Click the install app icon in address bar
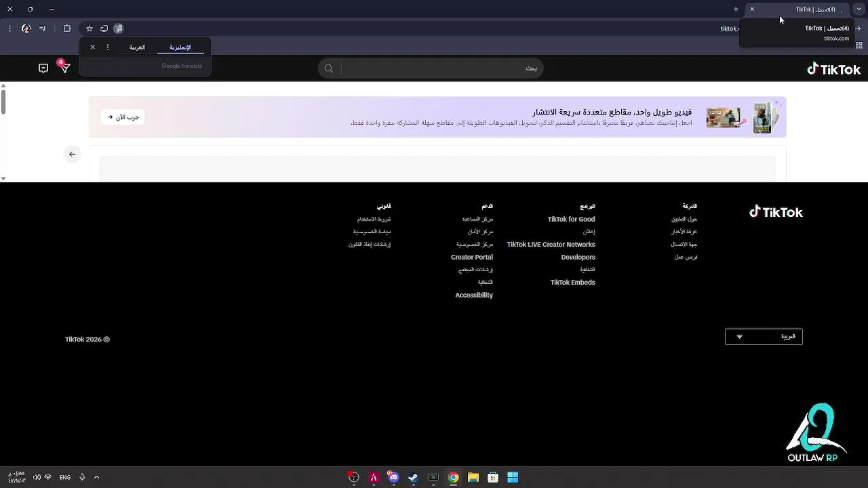Screen dimensions: 868x488 point(104,28)
